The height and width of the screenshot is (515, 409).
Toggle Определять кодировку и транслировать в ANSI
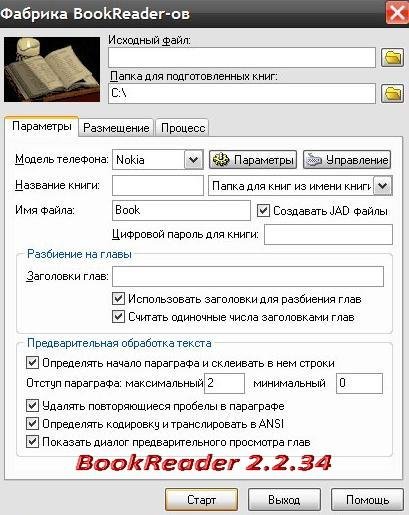pos(32,424)
